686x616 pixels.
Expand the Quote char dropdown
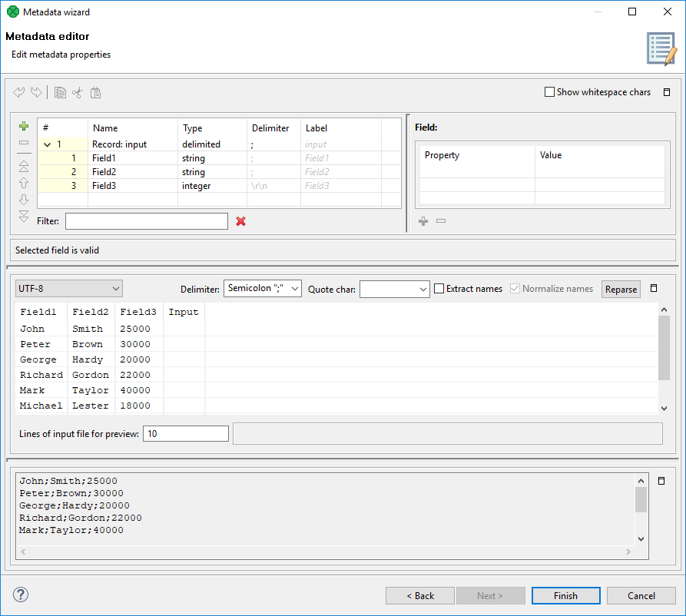point(394,289)
